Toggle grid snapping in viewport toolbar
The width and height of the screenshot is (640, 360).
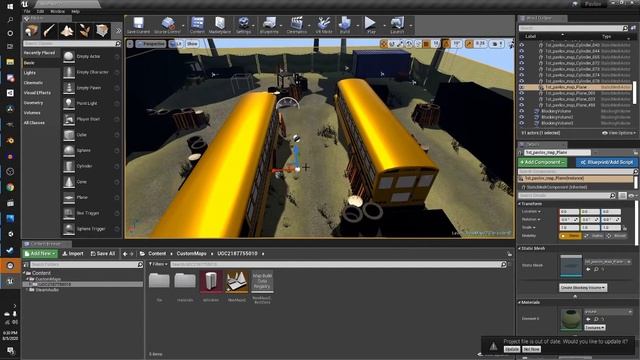(426, 44)
